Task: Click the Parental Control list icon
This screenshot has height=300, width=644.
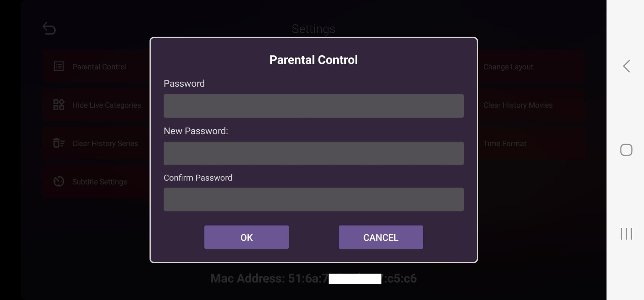Action: [59, 67]
